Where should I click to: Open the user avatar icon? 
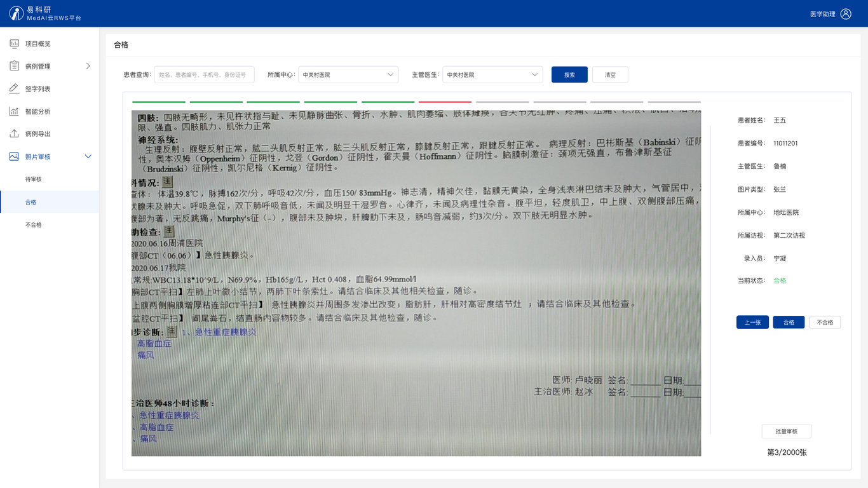point(846,14)
